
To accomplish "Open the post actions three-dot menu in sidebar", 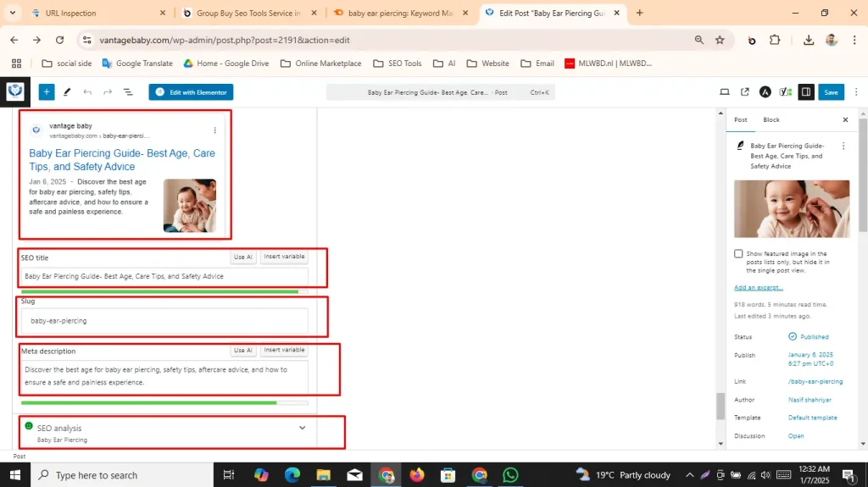I will click(x=843, y=146).
